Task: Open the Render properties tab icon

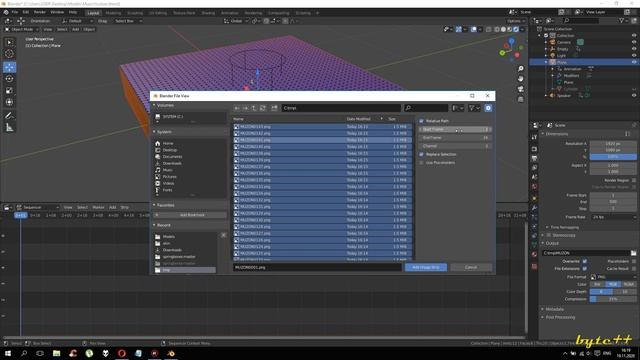Action: coord(534,149)
